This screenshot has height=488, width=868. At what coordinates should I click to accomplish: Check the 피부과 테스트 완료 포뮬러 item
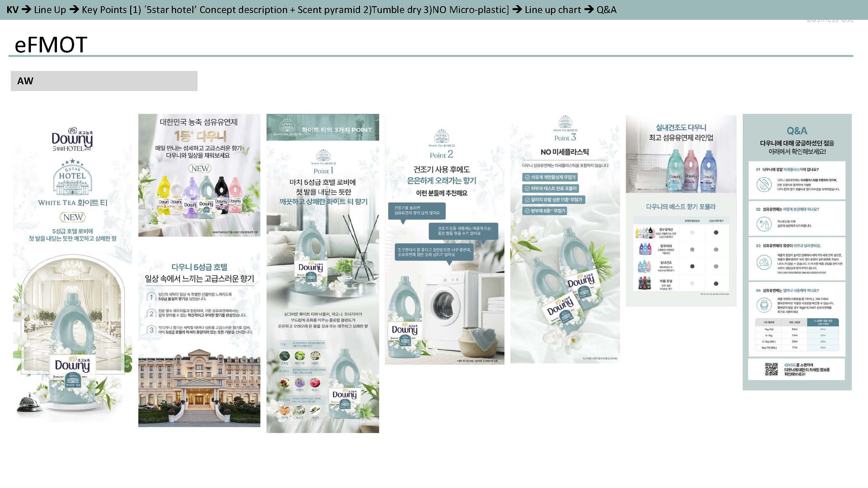[551, 188]
